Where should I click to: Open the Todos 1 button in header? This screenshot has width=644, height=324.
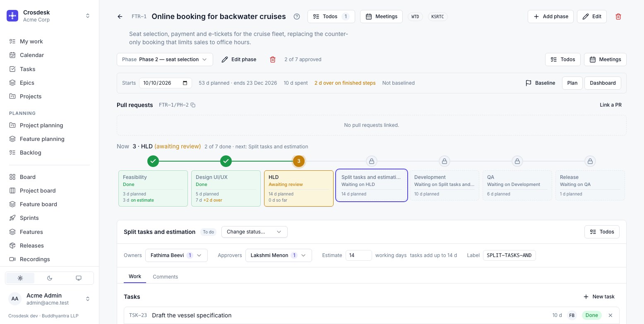pos(331,17)
